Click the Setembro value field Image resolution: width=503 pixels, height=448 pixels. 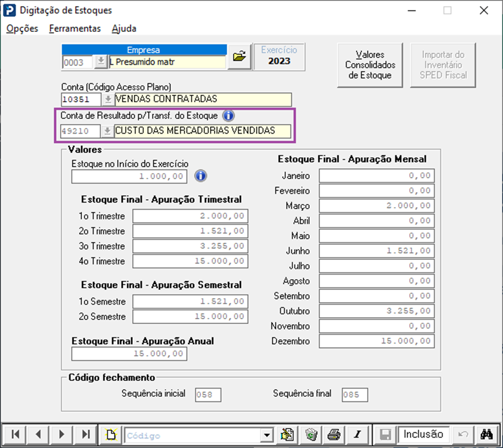coord(377,296)
